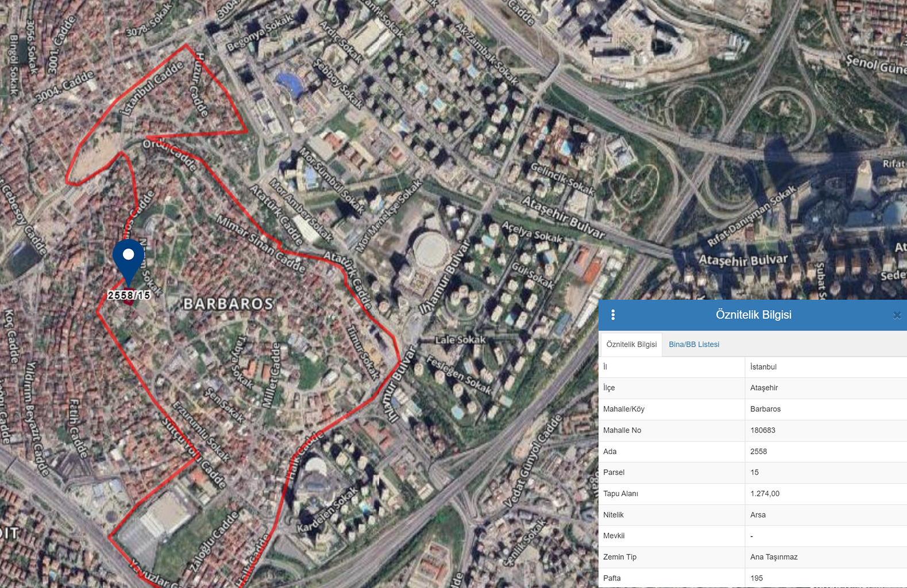This screenshot has width=907, height=588.
Task: Close the Öznitelik Bilgisi panel
Action: point(897,315)
